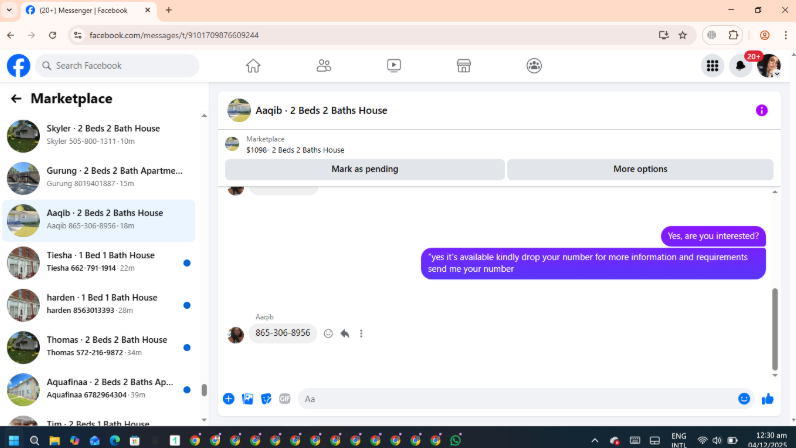This screenshot has width=796, height=448.
Task: Click Aaqib's avatar beside the phone message
Action: [235, 335]
